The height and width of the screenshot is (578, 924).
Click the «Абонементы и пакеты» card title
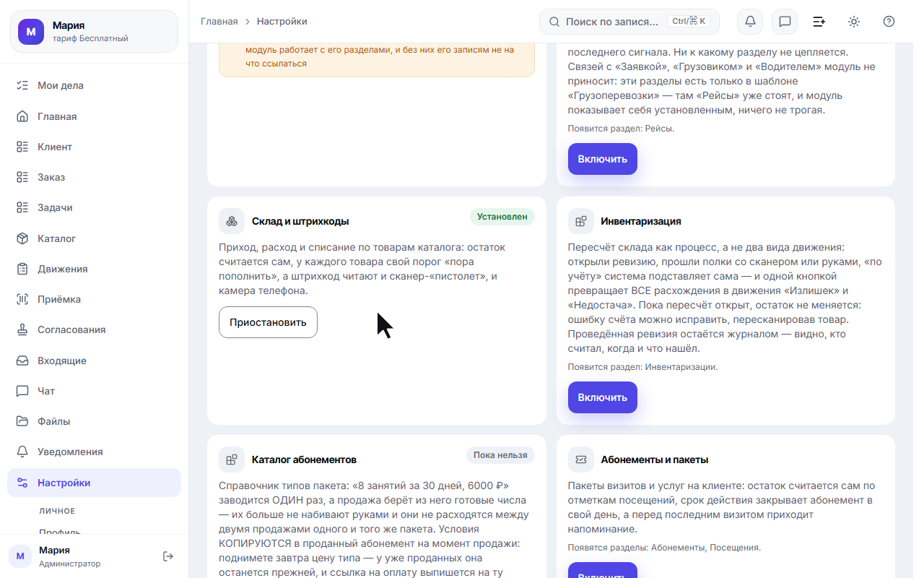[x=655, y=460]
